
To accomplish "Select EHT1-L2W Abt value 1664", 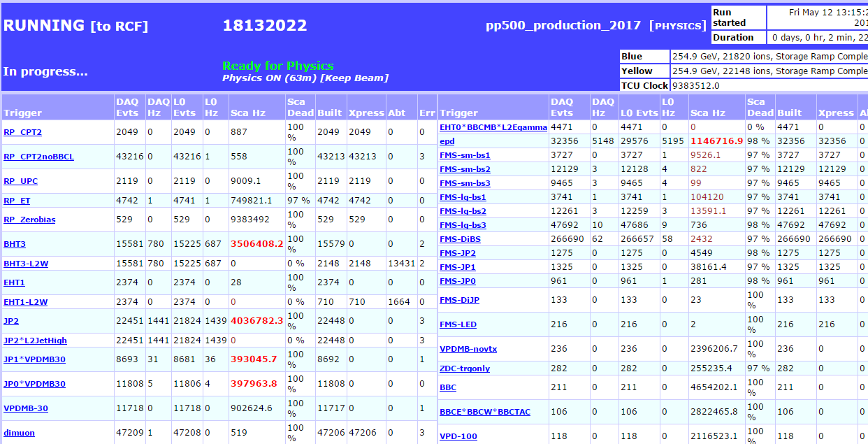I will pos(400,302).
